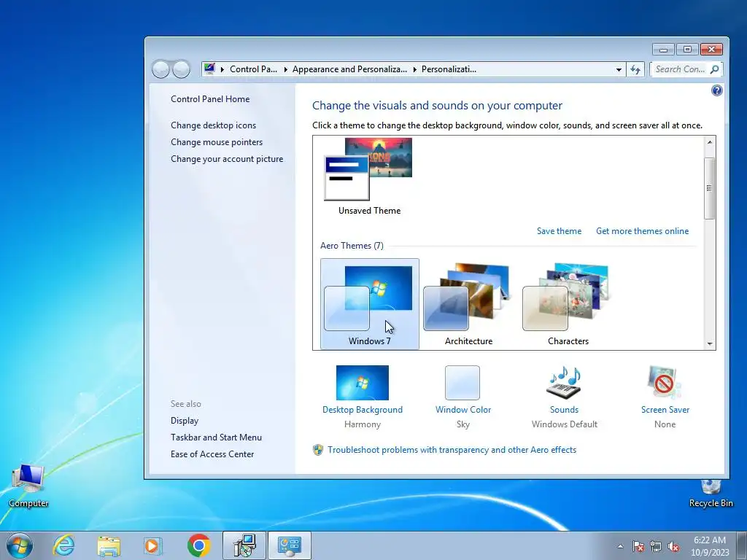Click the Refresh button beside address bar
The image size is (747, 560).
pyautogui.click(x=635, y=69)
